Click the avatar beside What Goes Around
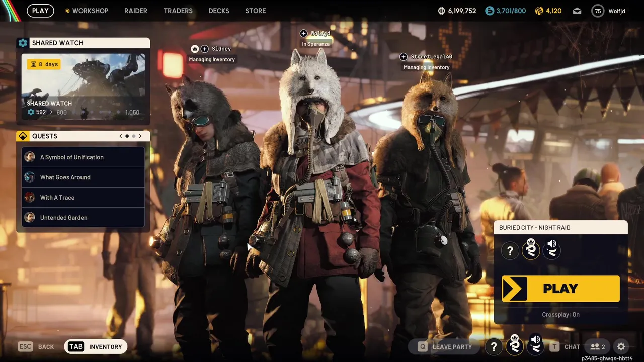 coord(30,177)
